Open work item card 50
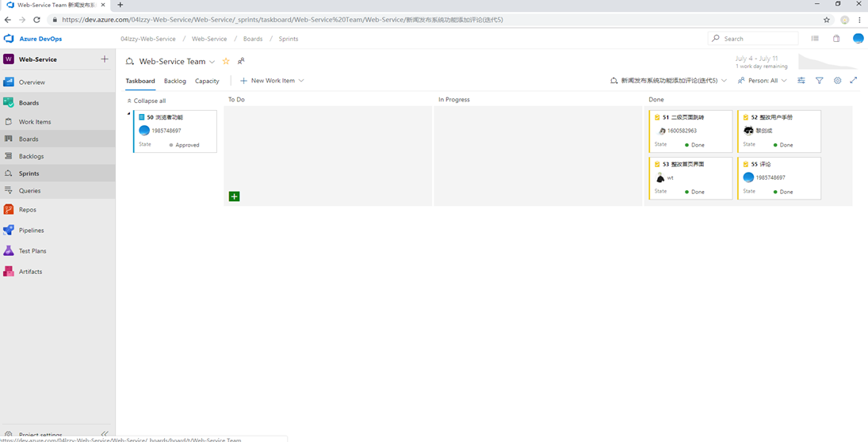This screenshot has height=442, width=868. [175, 131]
